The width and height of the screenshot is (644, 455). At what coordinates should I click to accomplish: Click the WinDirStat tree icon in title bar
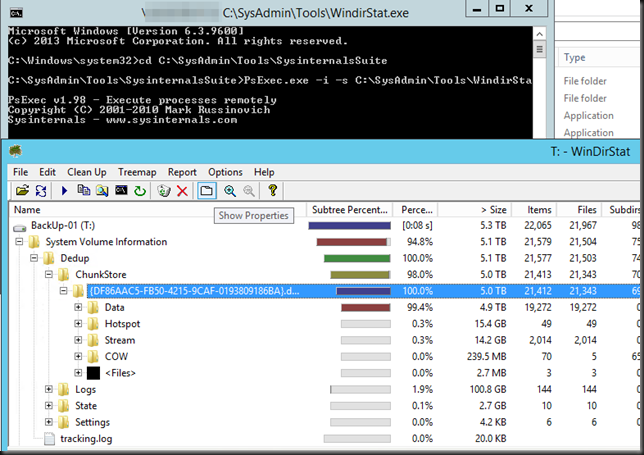pyautogui.click(x=16, y=151)
